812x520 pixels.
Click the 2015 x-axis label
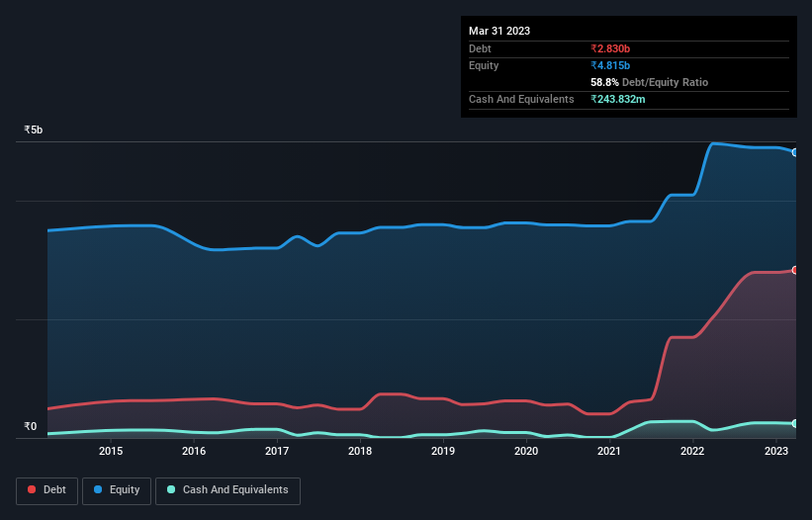(111, 451)
